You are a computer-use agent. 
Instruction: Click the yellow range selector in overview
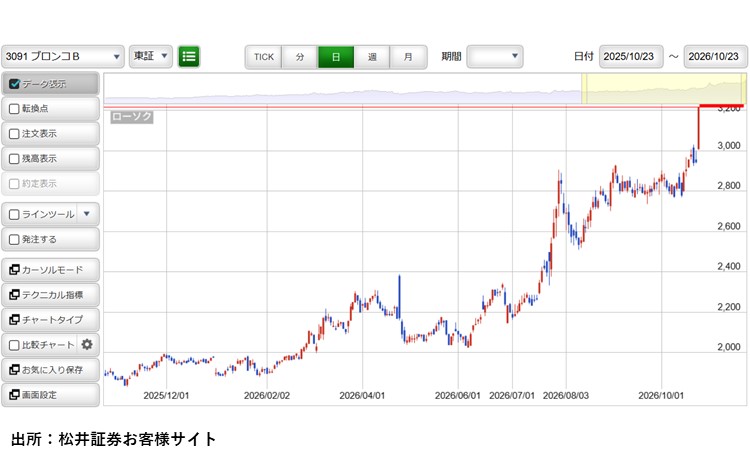[663, 89]
